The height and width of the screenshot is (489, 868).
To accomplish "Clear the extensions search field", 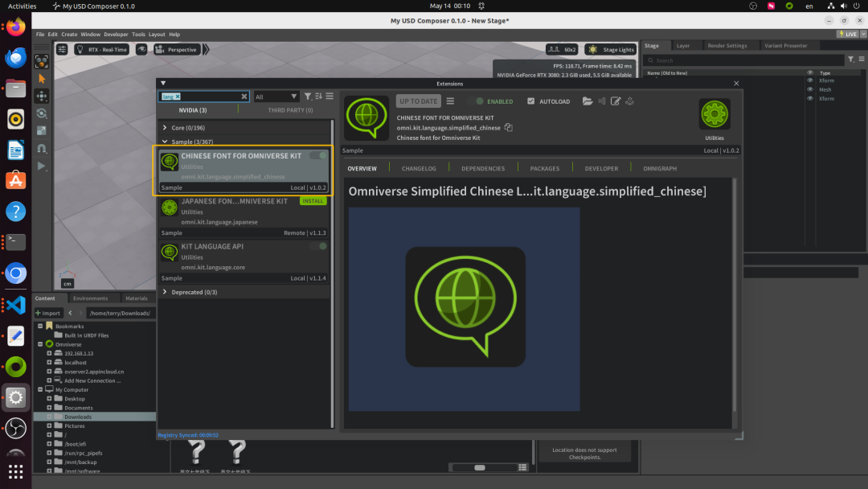I will tap(244, 97).
